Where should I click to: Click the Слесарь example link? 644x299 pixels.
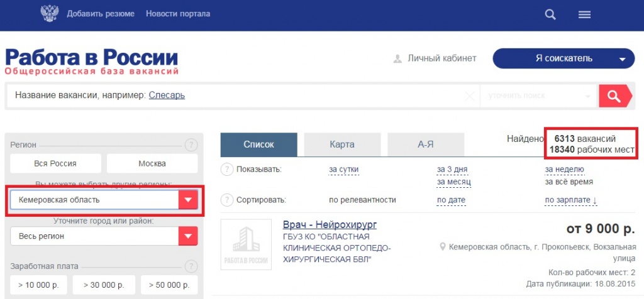click(x=167, y=95)
